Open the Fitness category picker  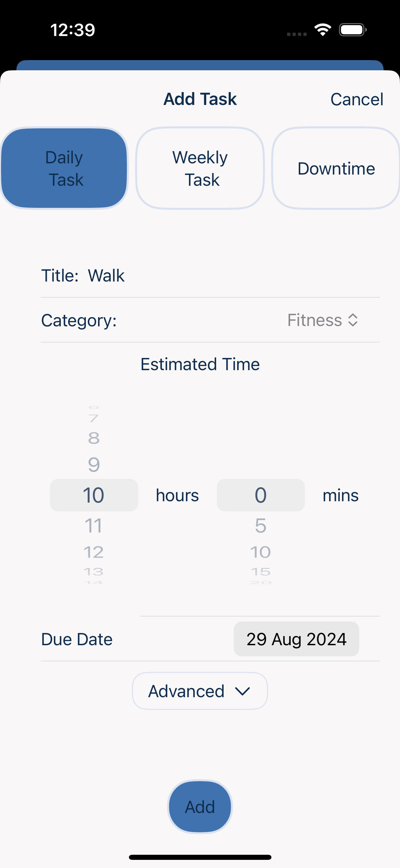[x=322, y=320]
